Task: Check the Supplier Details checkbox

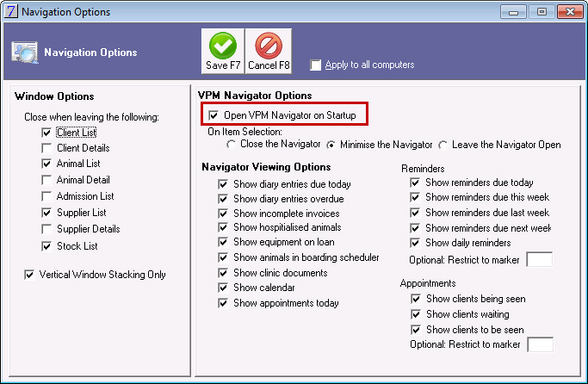Action: (46, 229)
